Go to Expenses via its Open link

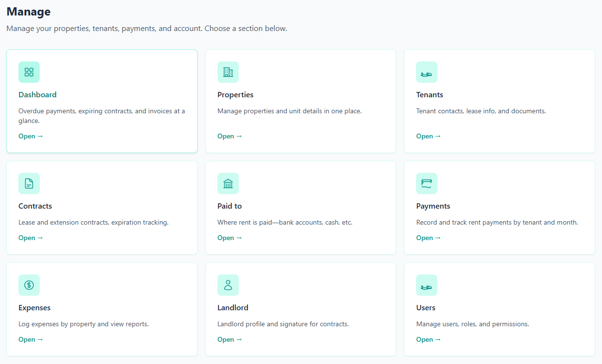coord(31,339)
